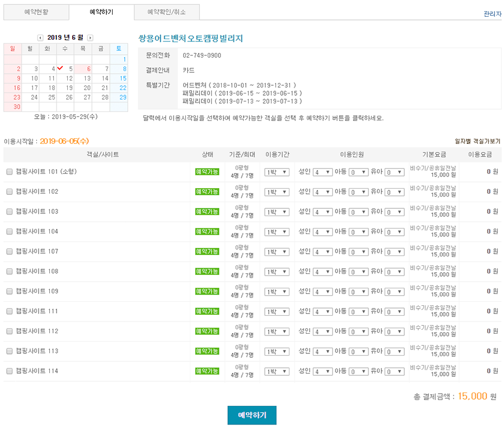
Task: Click the phone number 02-749-0900
Action: click(202, 55)
